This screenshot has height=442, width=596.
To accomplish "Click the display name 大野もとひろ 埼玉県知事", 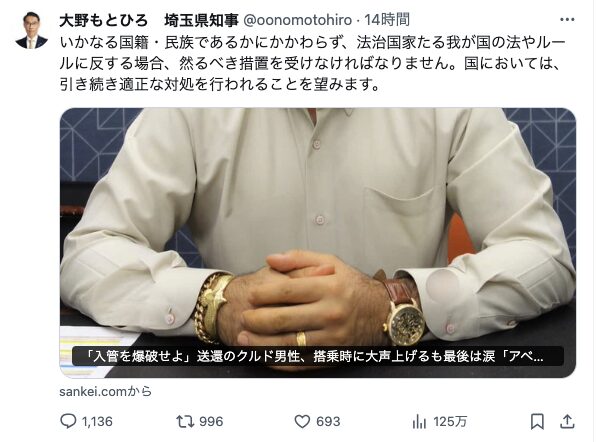I will coord(149,20).
